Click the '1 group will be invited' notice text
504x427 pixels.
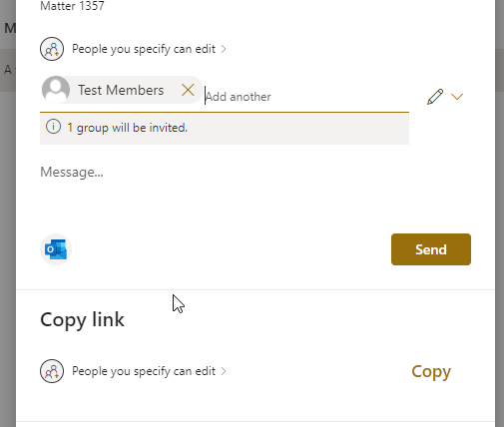tap(128, 128)
